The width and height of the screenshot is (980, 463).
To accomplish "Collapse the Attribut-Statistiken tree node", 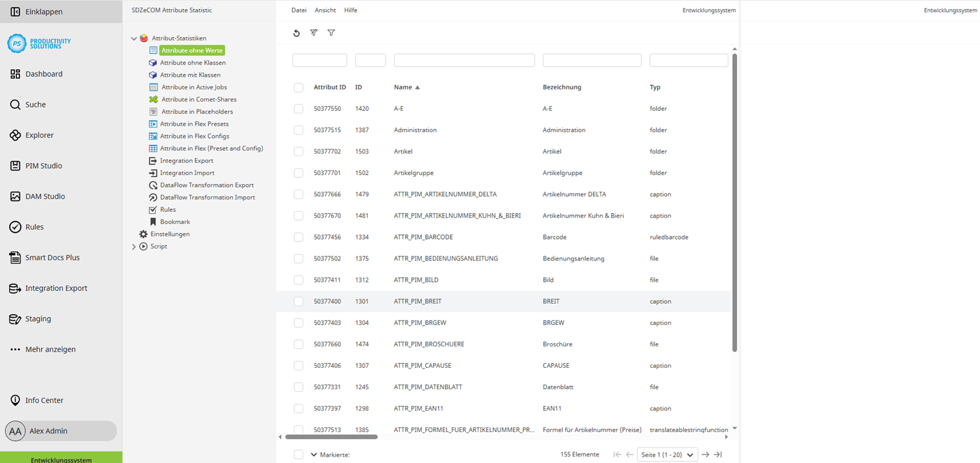I will click(134, 38).
